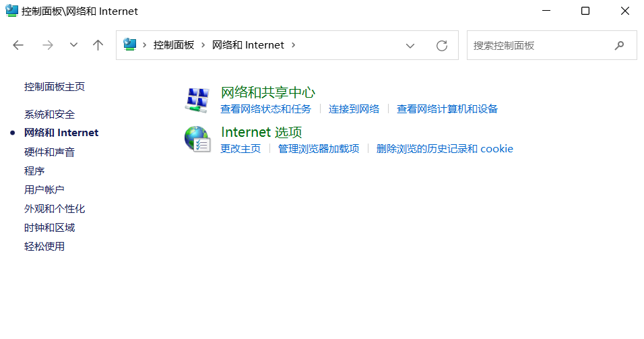Expand chevron after 网络和 Internet breadcrumb
644x339 pixels.
(x=293, y=45)
